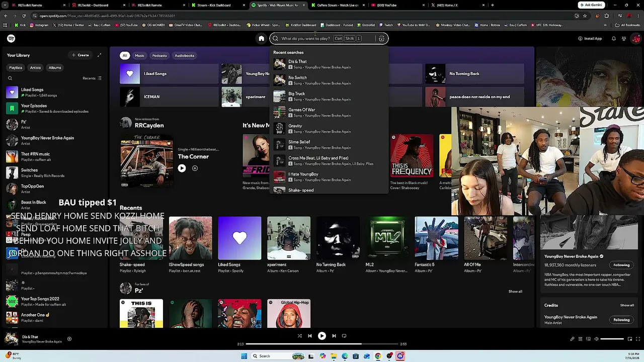Choose recent search Slime Belief

point(329,145)
